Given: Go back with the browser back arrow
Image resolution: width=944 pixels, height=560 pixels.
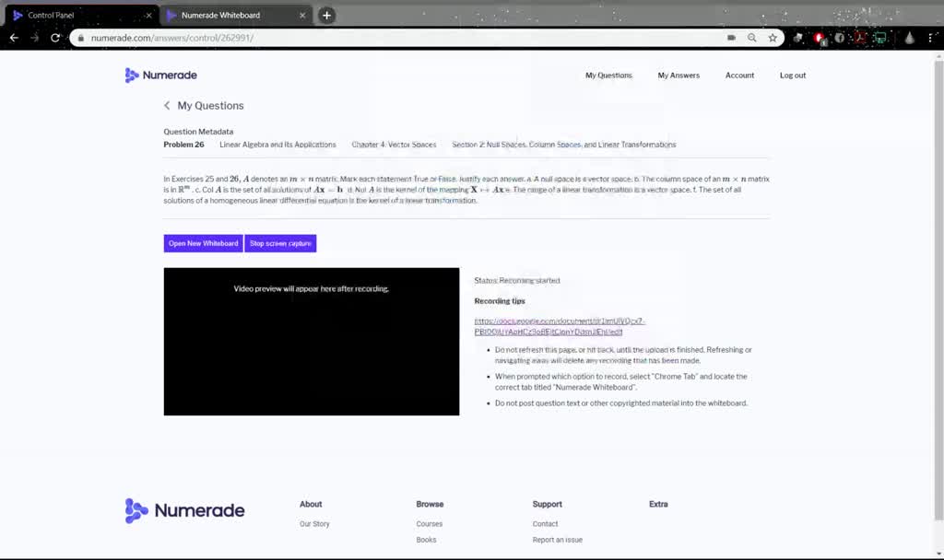Looking at the screenshot, I should coord(15,38).
